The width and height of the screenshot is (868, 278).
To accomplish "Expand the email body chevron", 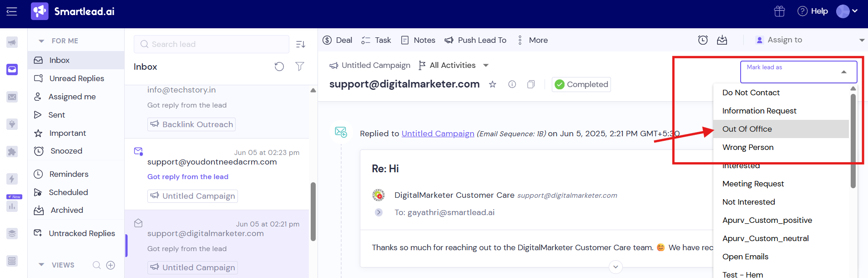I will point(616,267).
